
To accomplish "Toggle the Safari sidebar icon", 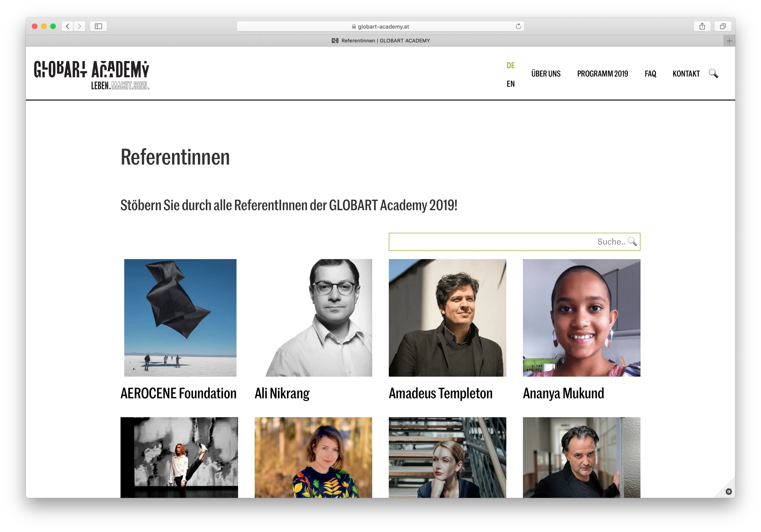I will [x=98, y=26].
